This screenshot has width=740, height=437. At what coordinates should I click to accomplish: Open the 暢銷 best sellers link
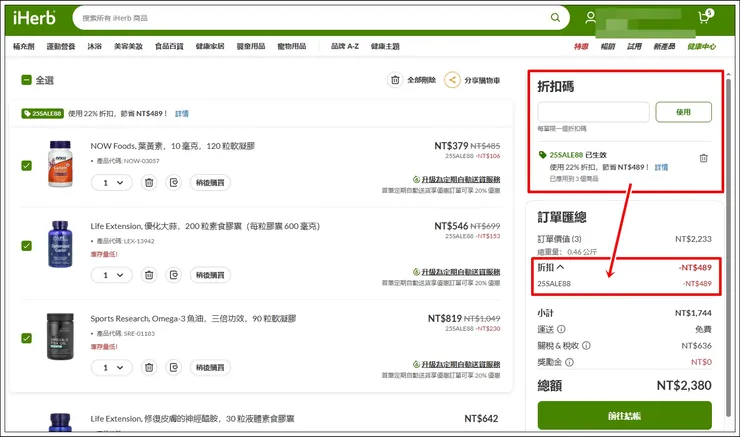608,46
